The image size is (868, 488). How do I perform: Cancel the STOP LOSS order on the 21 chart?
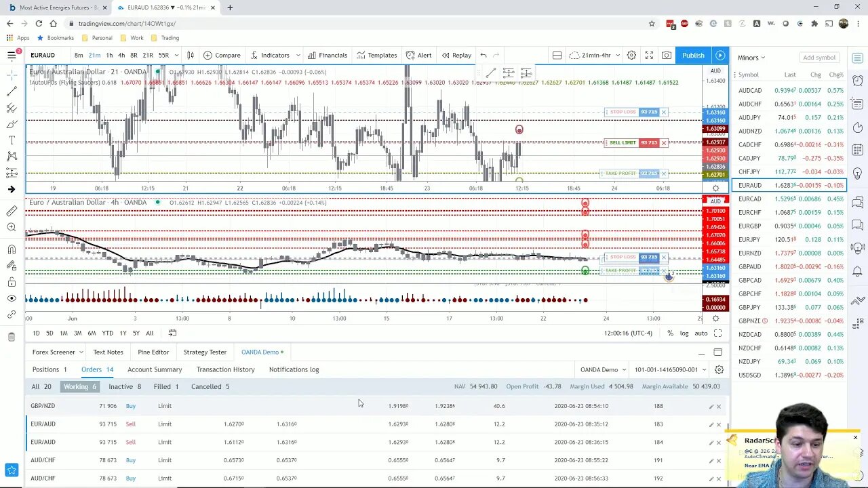tap(664, 112)
